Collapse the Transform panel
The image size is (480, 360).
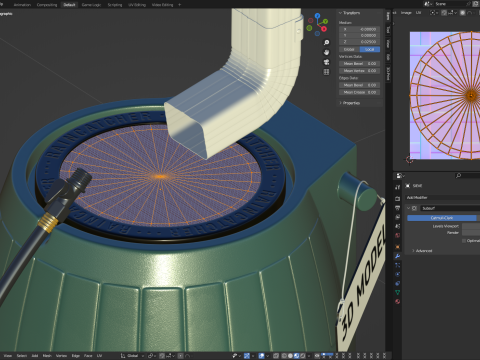349,13
